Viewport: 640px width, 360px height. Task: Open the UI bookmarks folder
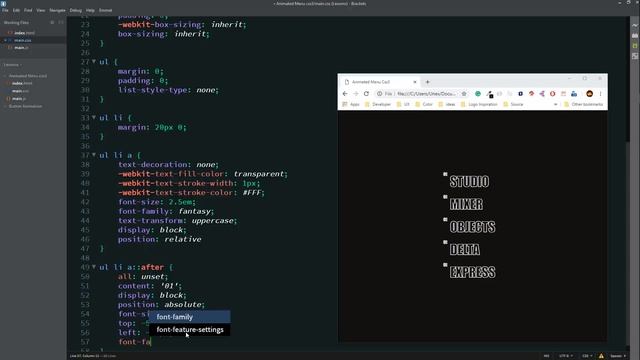[x=403, y=104]
